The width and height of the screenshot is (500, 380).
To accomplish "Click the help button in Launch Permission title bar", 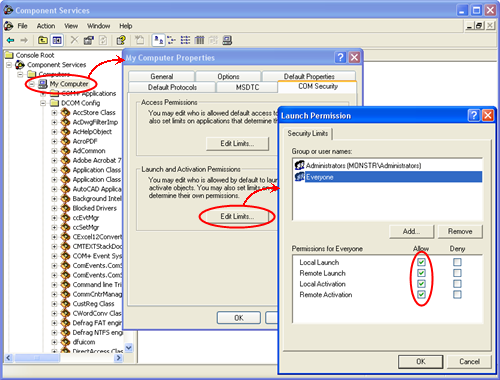I will [474, 116].
